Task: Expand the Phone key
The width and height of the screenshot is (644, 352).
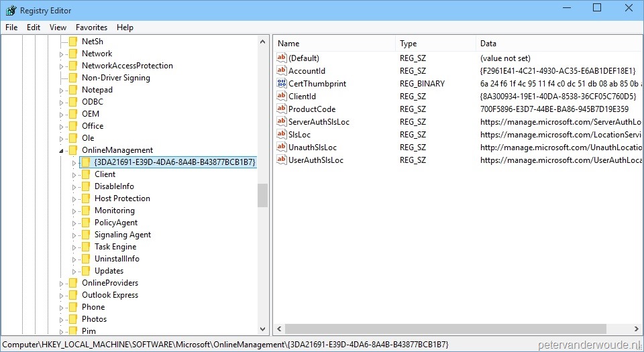Action: 61,308
